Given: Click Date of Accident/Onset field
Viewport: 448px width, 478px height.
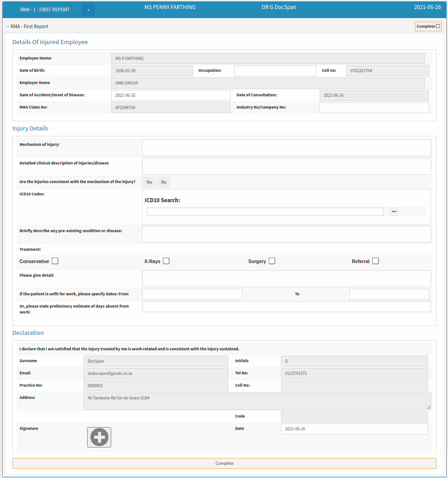Looking at the screenshot, I should (x=171, y=95).
